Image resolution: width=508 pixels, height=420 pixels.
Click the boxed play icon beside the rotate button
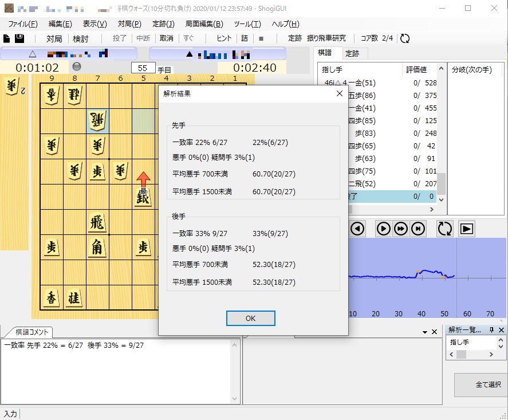pyautogui.click(x=467, y=229)
